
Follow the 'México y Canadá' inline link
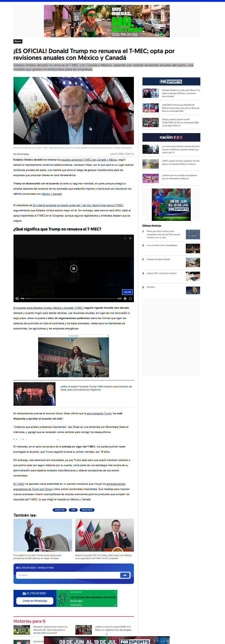[52, 194]
